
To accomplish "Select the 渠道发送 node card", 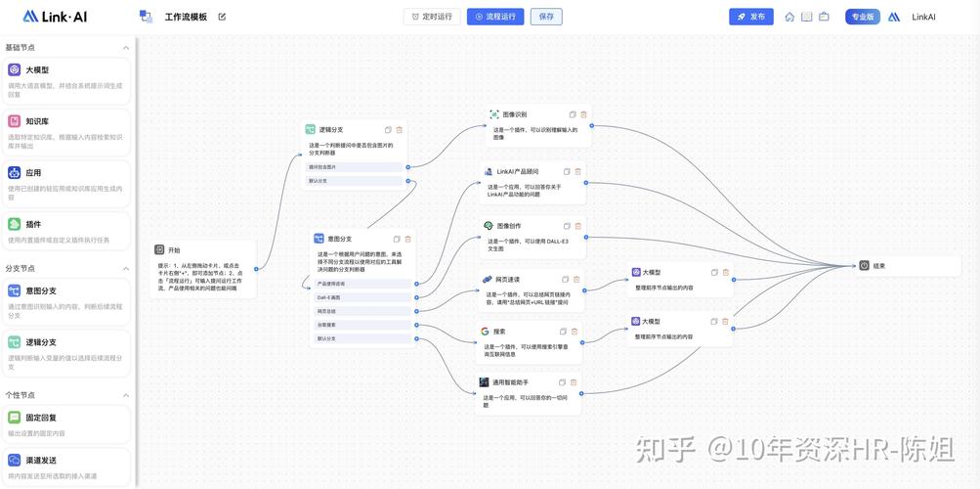I will point(66,467).
